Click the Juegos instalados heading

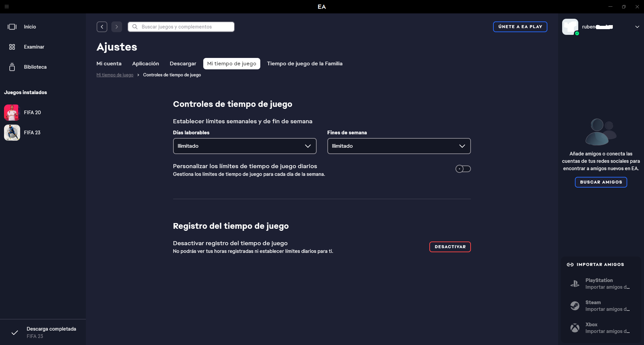pos(25,92)
